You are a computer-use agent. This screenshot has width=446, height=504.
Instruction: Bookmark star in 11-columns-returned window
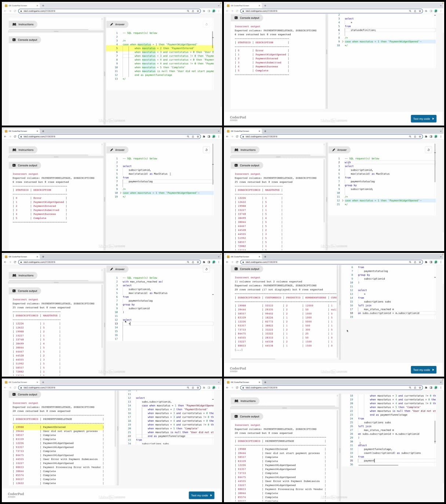click(420, 262)
